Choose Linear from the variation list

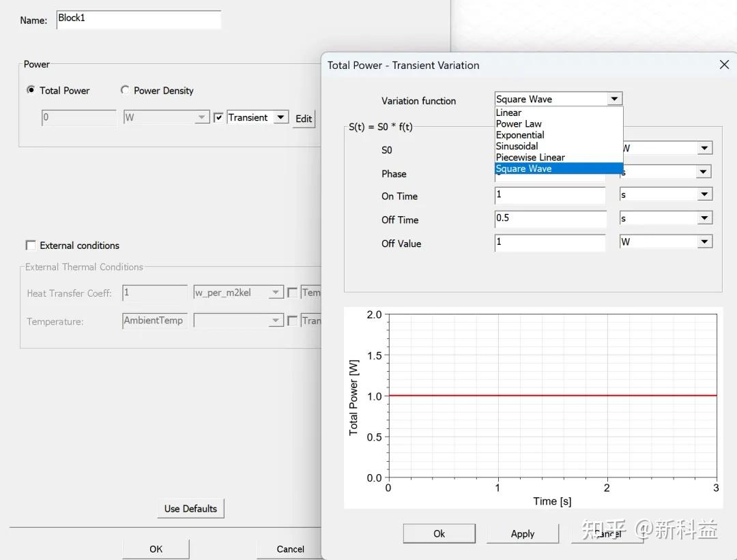click(x=559, y=113)
